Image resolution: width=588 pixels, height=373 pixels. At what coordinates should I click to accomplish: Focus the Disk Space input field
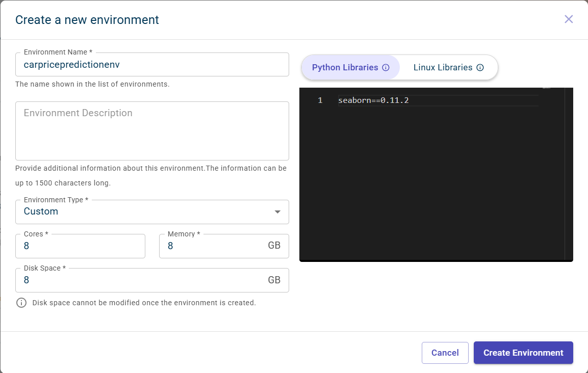[x=143, y=280]
